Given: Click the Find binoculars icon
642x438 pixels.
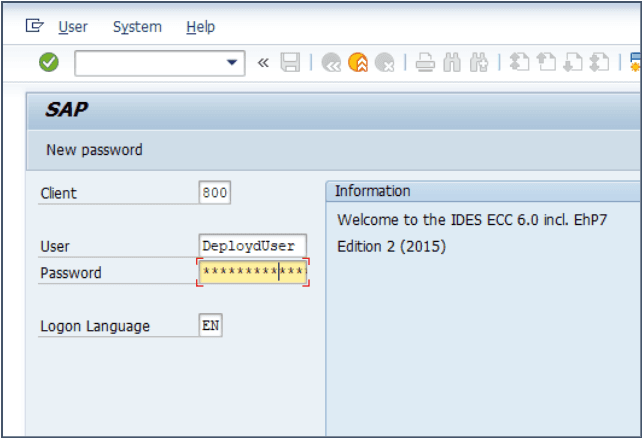Looking at the screenshot, I should [452, 63].
